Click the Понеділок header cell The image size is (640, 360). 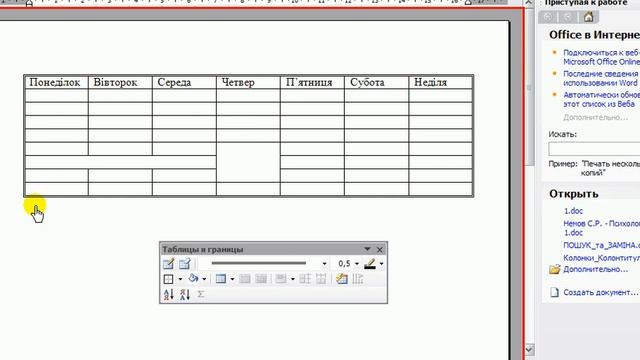pyautogui.click(x=56, y=82)
